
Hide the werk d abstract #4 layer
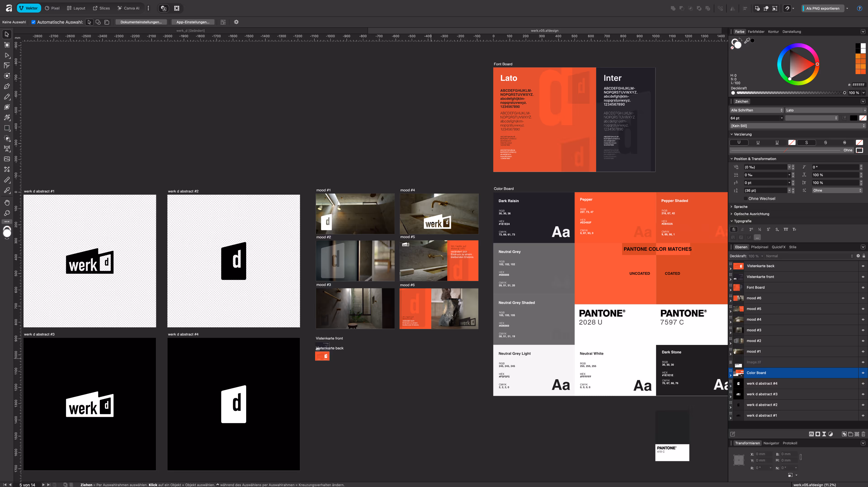pos(863,384)
